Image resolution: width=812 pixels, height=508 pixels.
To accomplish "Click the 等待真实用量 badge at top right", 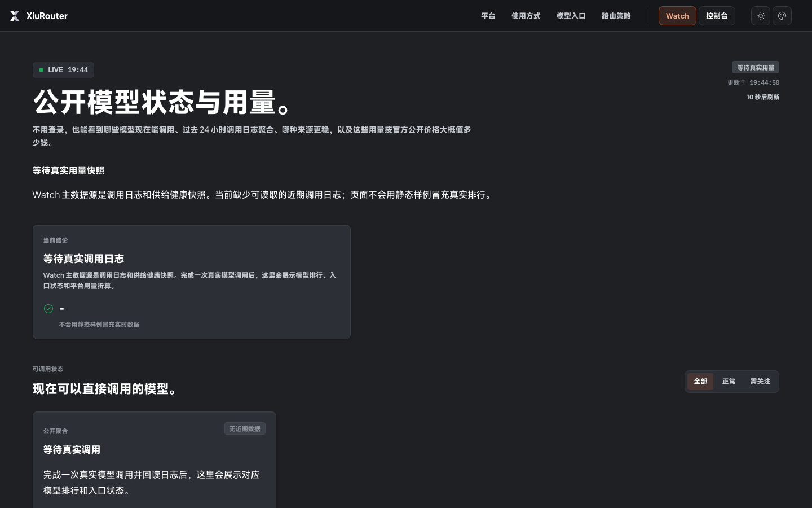I will click(x=756, y=68).
